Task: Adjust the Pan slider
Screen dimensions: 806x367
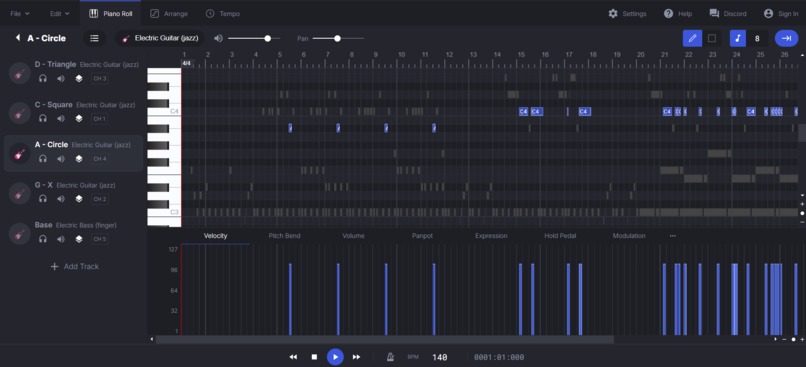Action: tap(338, 38)
